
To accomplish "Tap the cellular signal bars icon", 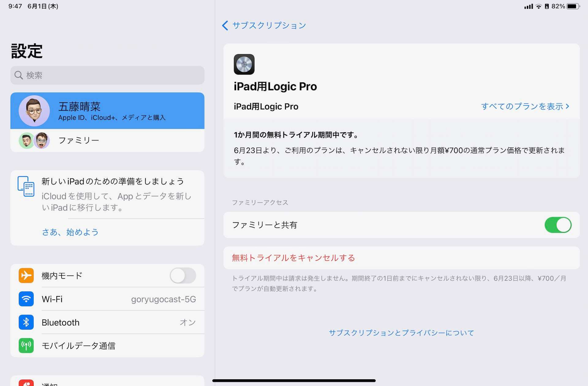I will pos(529,6).
